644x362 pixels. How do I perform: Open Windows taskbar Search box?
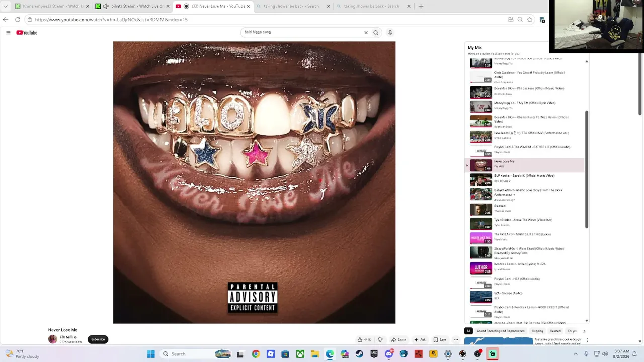point(196,354)
